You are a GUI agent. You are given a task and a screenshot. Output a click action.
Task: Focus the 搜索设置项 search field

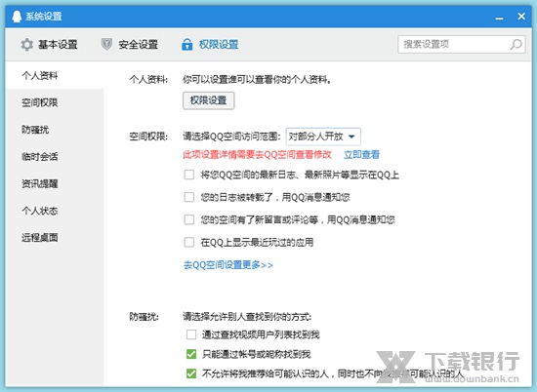point(461,45)
